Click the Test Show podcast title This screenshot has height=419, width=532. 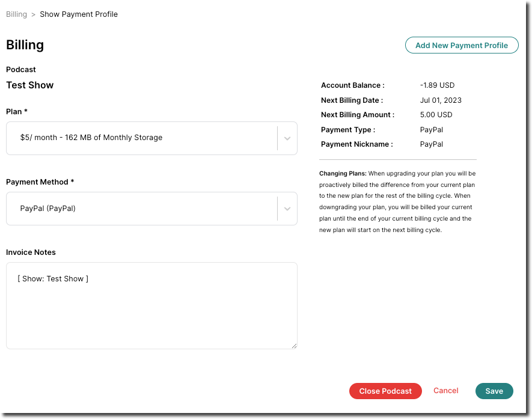29,85
